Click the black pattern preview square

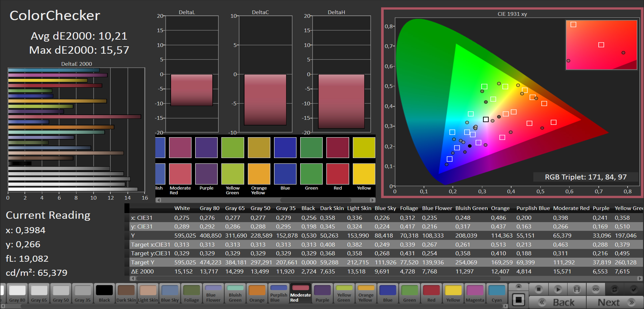pyautogui.click(x=519, y=300)
